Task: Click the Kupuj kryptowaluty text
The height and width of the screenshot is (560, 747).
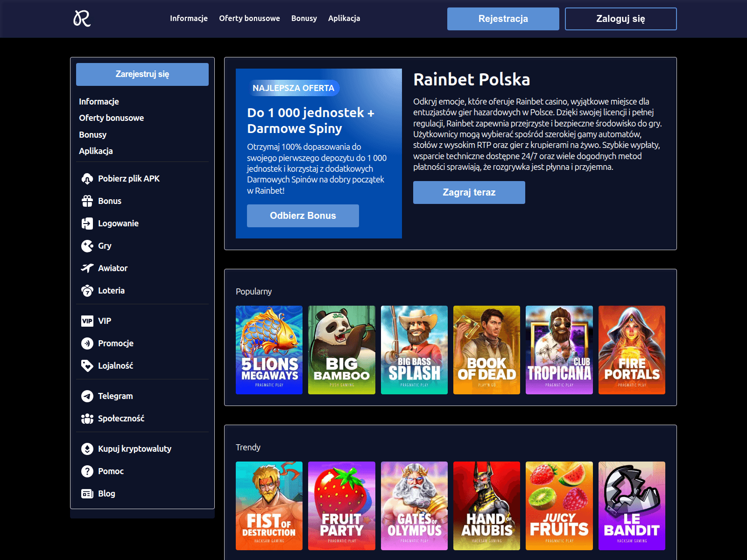Action: click(x=134, y=449)
